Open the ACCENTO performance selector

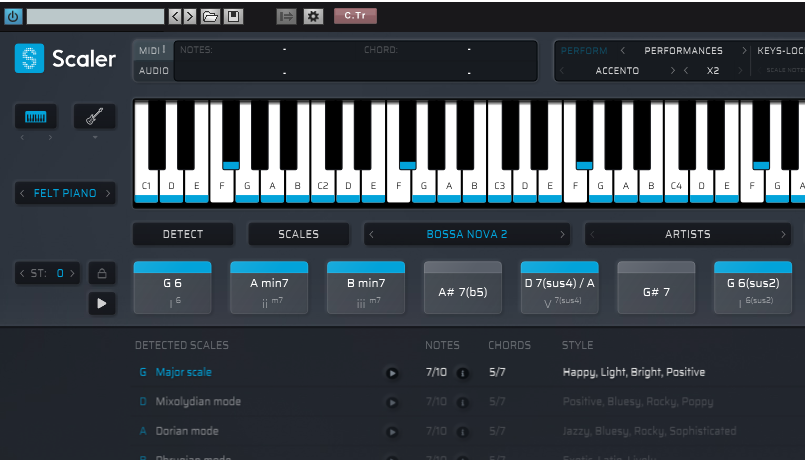pyautogui.click(x=617, y=71)
